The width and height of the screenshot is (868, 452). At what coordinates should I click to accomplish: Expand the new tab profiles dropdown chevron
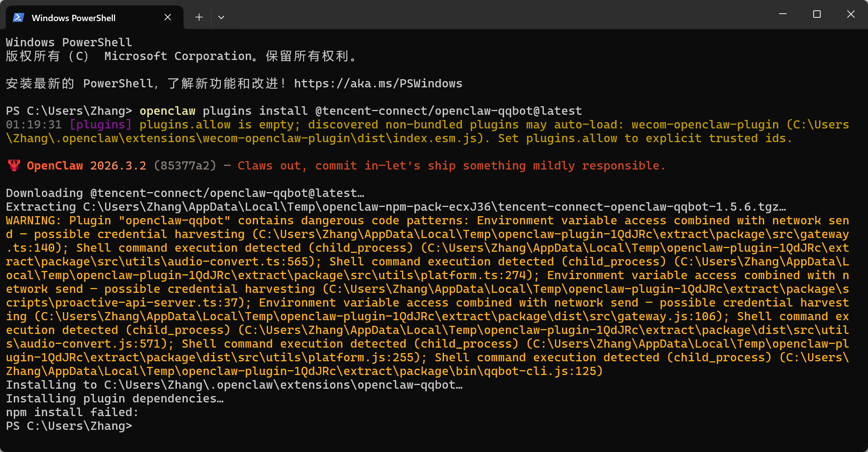click(x=221, y=17)
